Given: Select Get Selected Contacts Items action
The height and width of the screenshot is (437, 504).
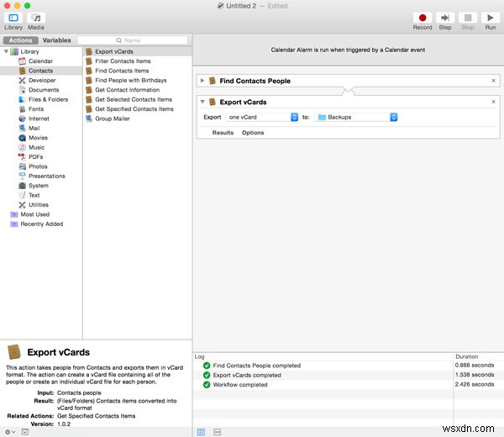Looking at the screenshot, I should click(134, 99).
